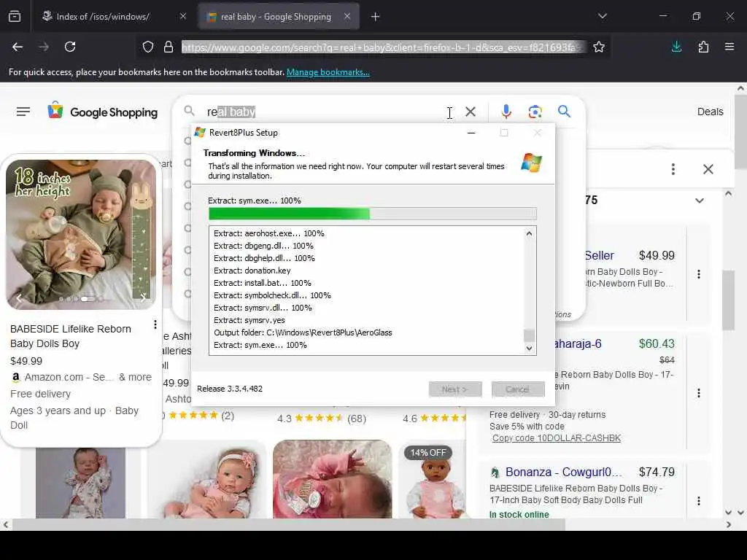Clear the search query with X
The image size is (747, 560).
click(471, 112)
